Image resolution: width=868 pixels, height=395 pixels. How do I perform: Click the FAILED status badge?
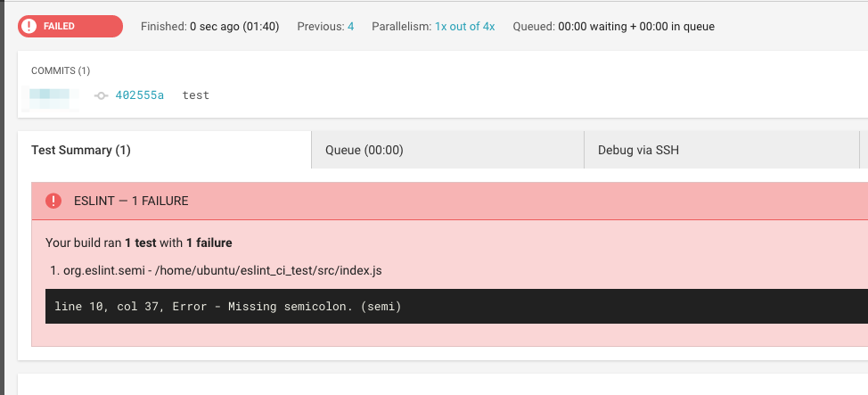pos(70,26)
